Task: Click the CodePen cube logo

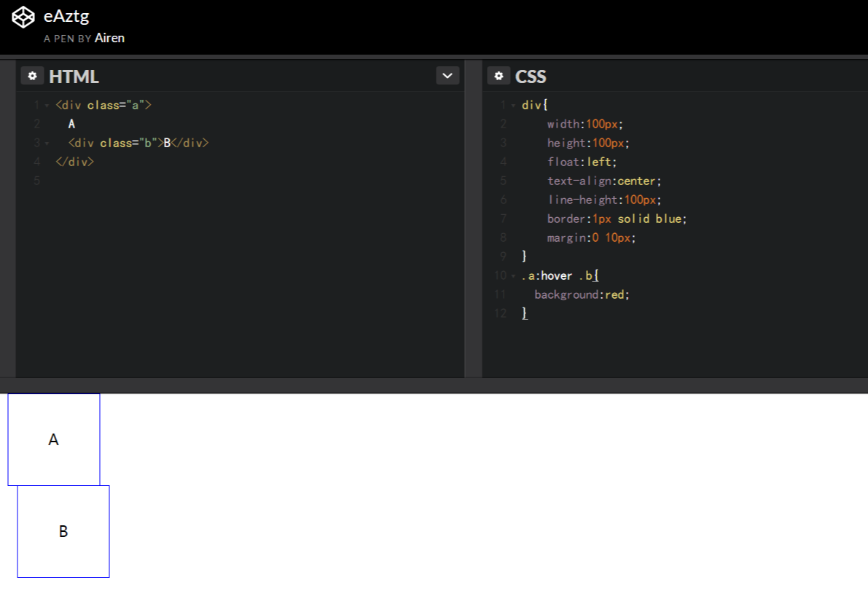Action: click(22, 16)
